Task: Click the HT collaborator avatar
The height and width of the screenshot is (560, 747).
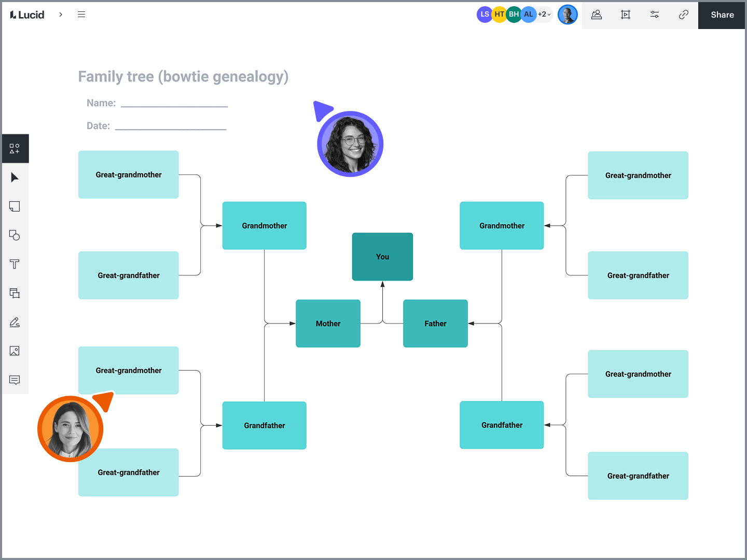Action: click(x=499, y=15)
